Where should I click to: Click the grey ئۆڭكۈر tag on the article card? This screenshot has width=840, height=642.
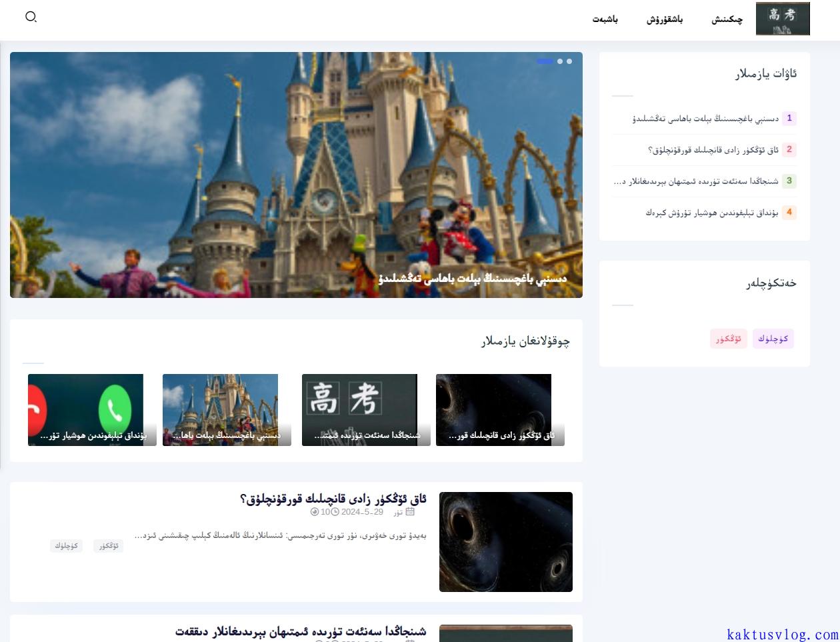coord(108,546)
